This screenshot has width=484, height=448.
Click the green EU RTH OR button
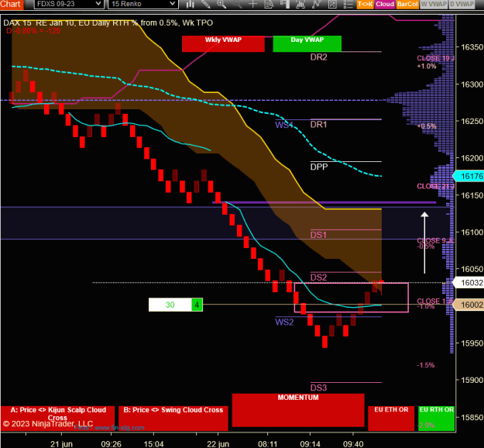436,419
